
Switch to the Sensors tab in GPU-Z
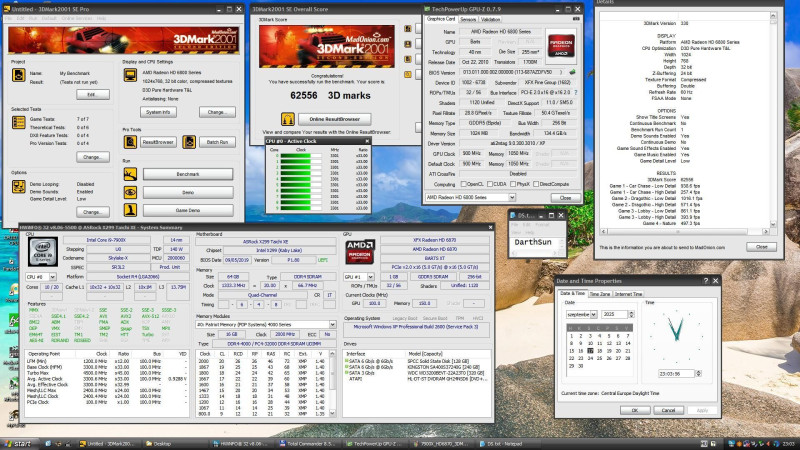tap(468, 19)
